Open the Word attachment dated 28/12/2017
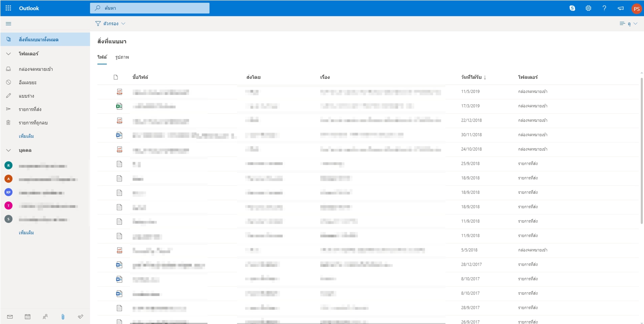Screen dimensions: 644x324 119,265
